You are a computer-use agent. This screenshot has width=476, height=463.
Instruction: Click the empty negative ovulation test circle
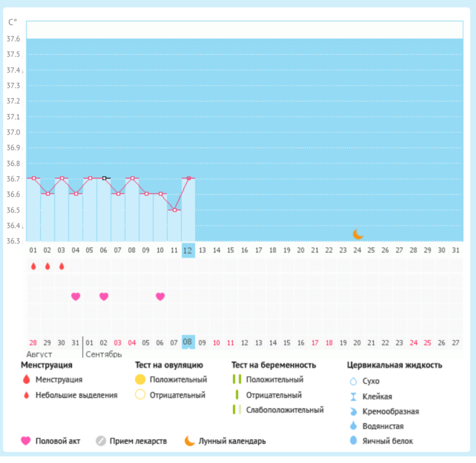pos(140,395)
